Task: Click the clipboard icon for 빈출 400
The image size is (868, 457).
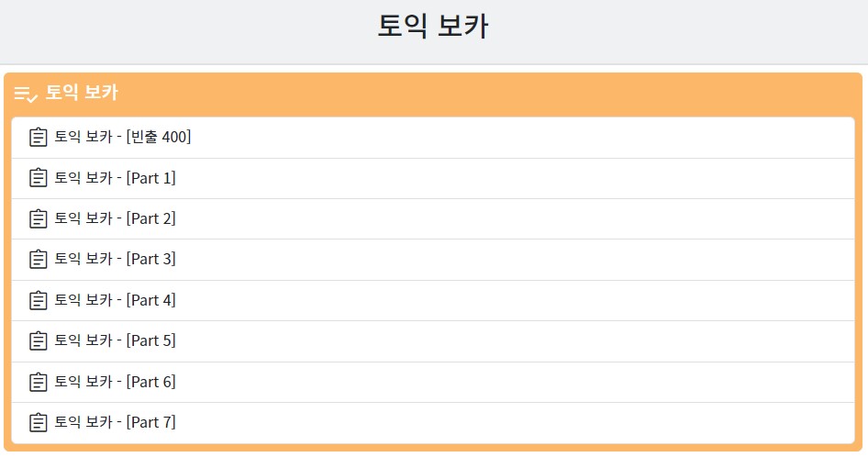Action: [x=39, y=137]
